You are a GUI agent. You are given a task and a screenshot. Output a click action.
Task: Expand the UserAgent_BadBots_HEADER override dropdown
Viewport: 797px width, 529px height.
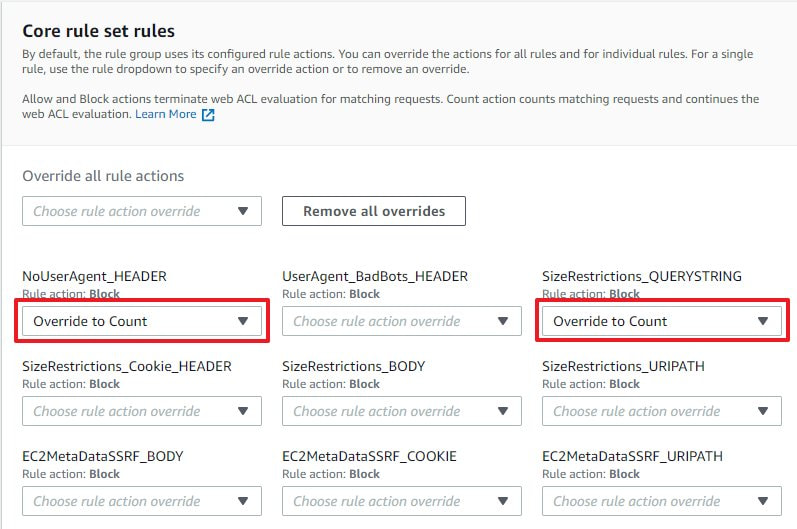(x=401, y=321)
